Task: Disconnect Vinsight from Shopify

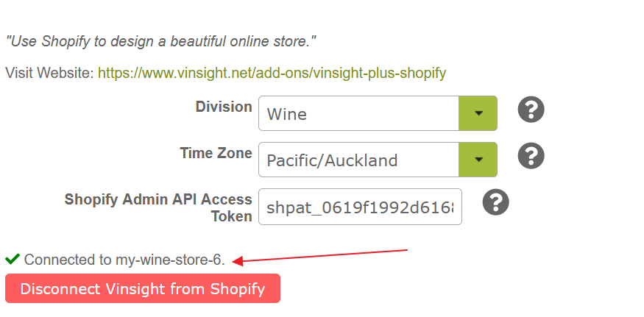Action: pos(143,288)
